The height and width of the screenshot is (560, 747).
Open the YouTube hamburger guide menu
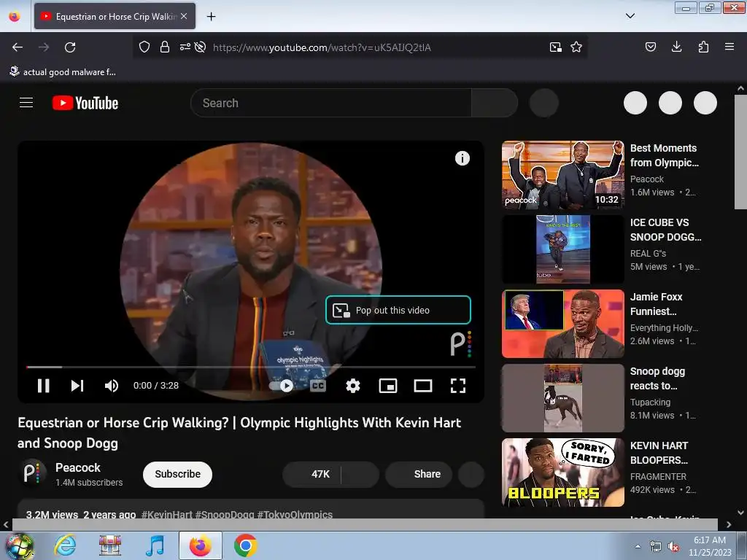[26, 103]
